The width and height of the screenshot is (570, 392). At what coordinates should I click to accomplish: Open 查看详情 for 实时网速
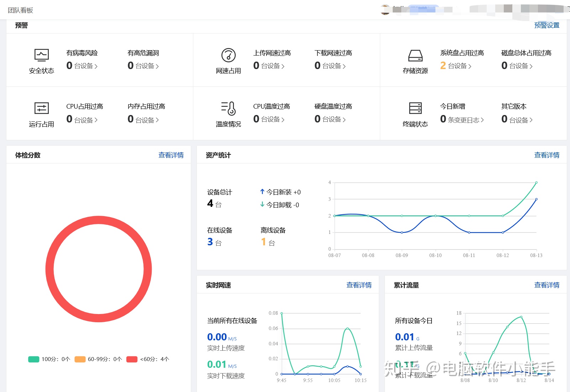coord(359,285)
